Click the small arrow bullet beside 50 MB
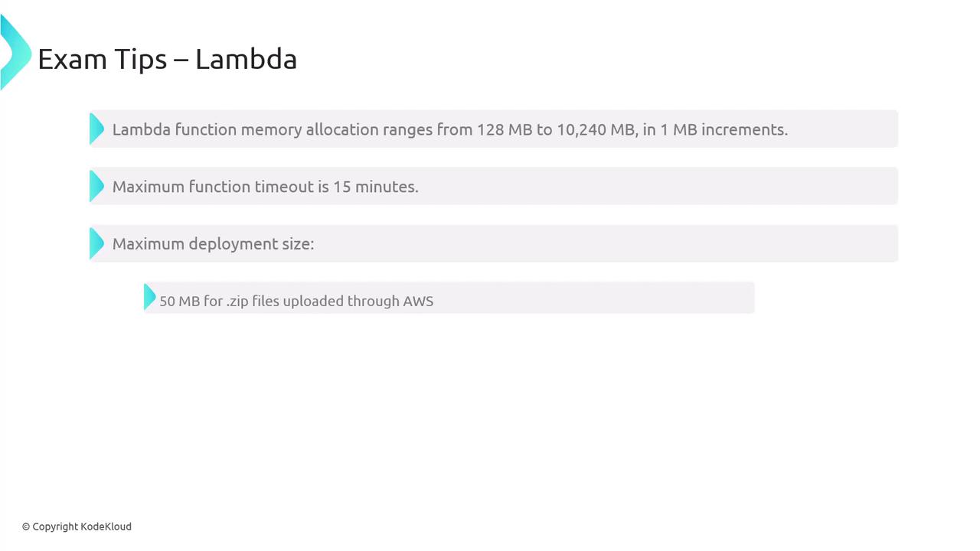This screenshot has height=551, width=980. pyautogui.click(x=149, y=298)
